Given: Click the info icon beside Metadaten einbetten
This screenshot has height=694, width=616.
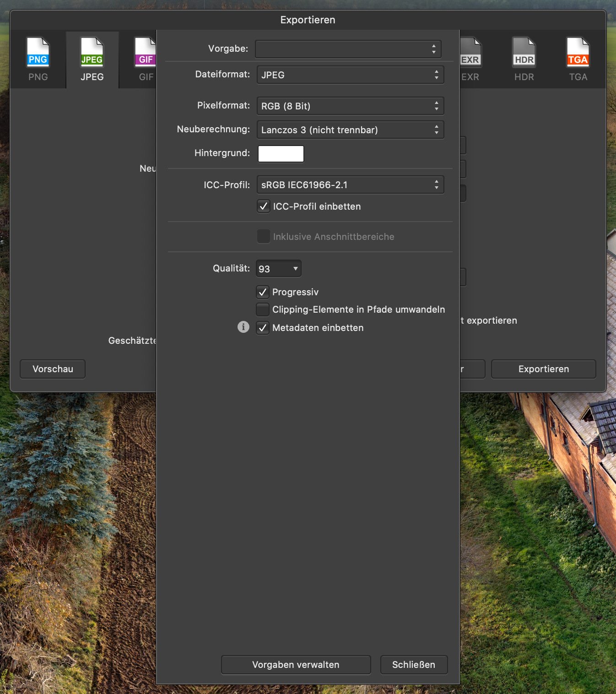Looking at the screenshot, I should click(x=243, y=327).
